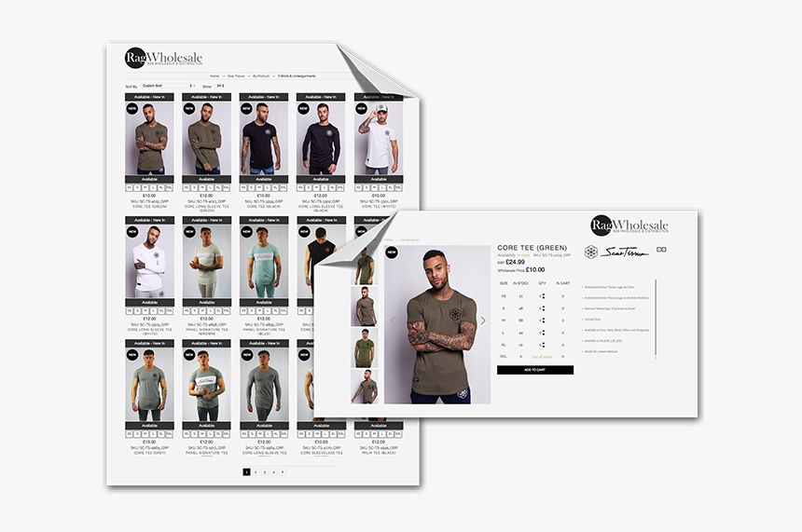Select XS size box under Core Tee (Green)

pyautogui.click(x=130, y=188)
